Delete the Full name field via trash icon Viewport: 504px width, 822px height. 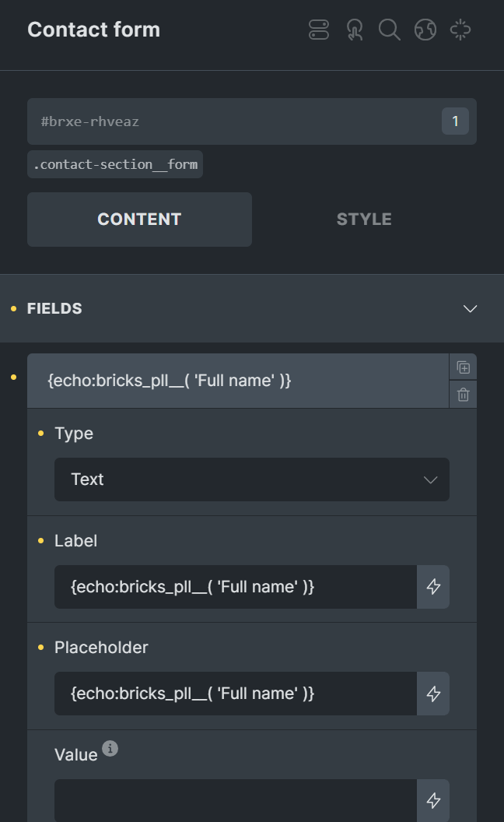(x=463, y=394)
